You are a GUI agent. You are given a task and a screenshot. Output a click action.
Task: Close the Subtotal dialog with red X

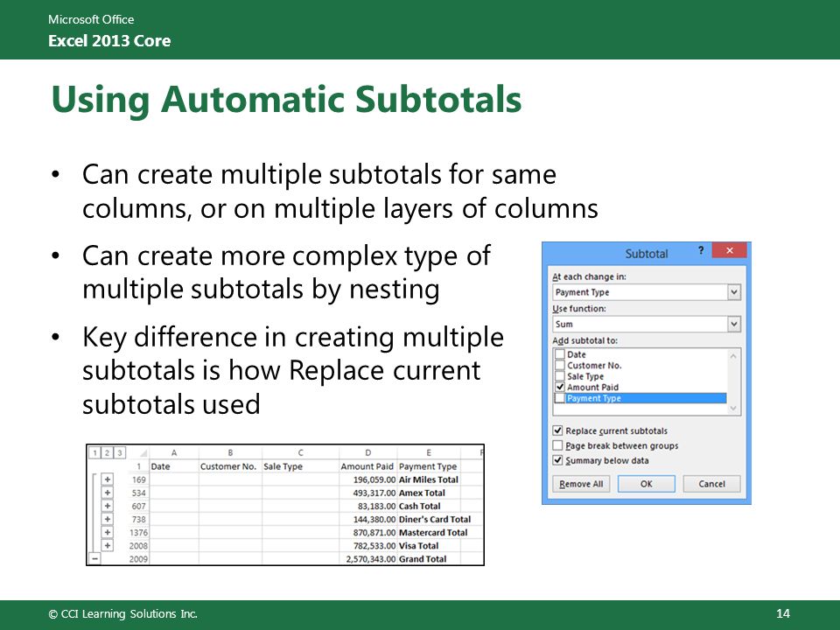point(729,250)
